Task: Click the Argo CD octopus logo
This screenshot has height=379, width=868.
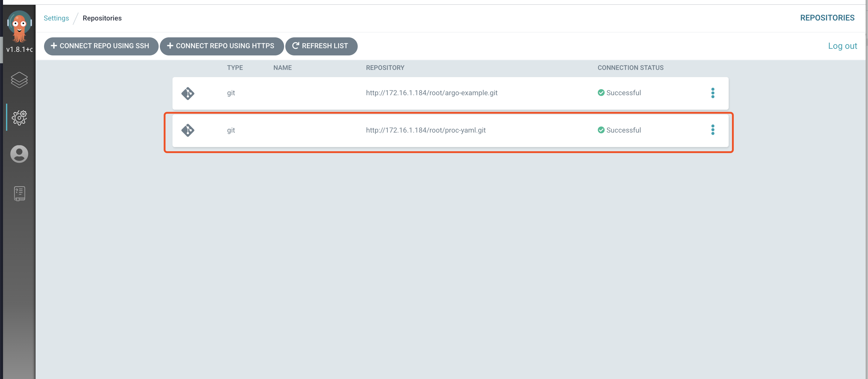Action: pyautogui.click(x=19, y=26)
